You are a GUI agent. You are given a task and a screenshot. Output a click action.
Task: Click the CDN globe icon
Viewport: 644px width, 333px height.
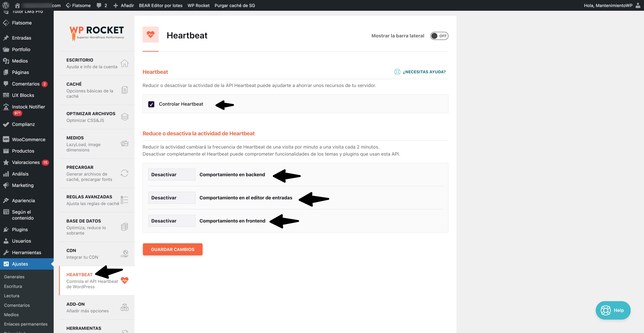pos(124,254)
